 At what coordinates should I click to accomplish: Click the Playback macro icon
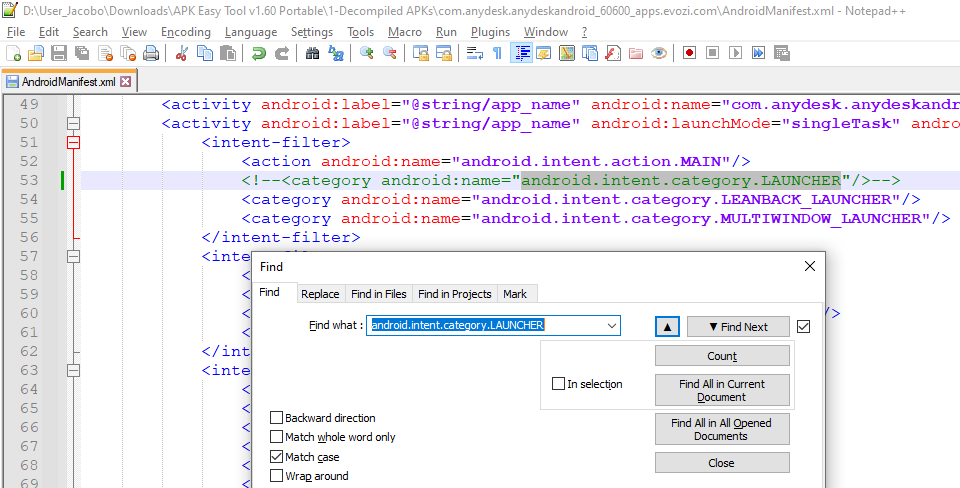pos(735,53)
